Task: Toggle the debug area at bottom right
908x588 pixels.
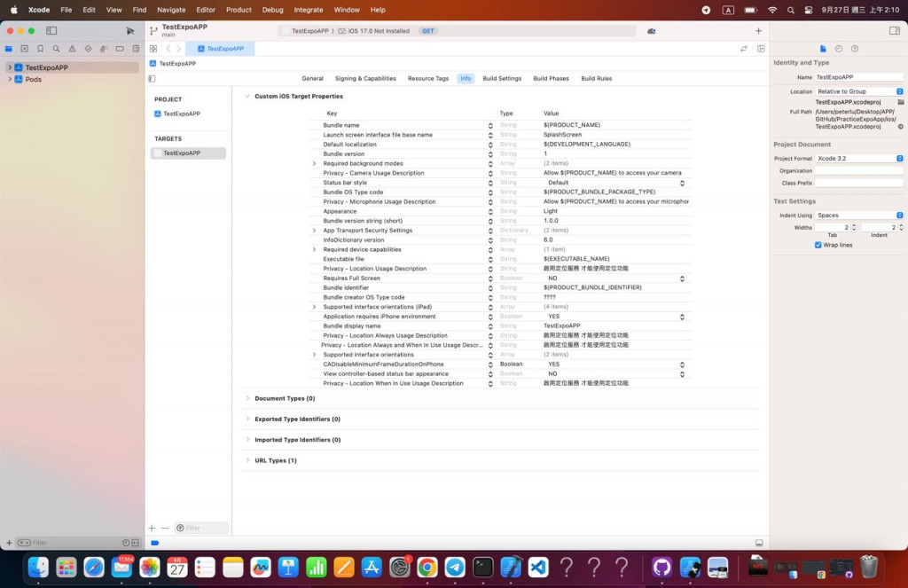Action: (x=759, y=543)
